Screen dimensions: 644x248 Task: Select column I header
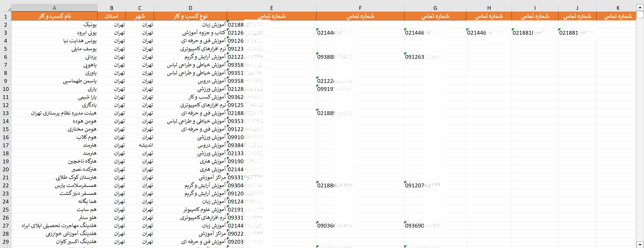pyautogui.click(x=535, y=8)
